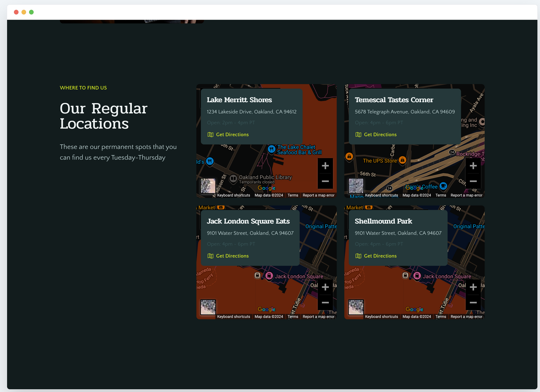
Task: Click the WHERE TO FIND US label
Action: (83, 88)
